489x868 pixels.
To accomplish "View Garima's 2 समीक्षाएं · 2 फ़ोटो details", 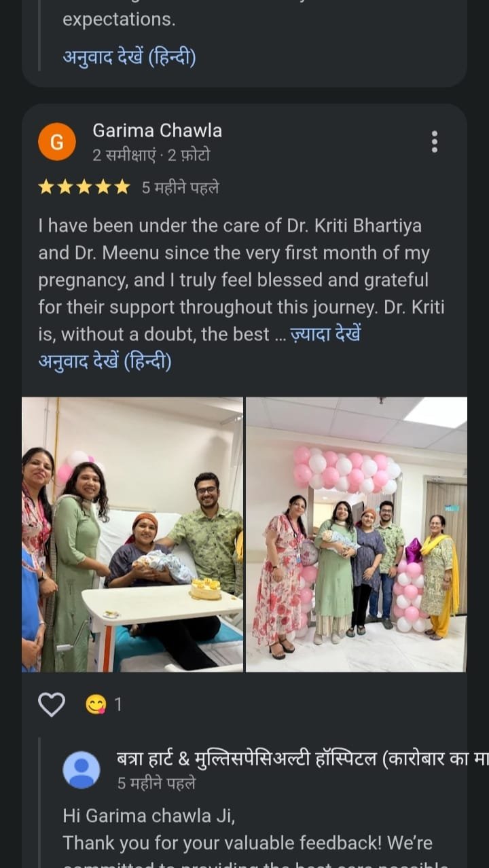I will pyautogui.click(x=151, y=156).
